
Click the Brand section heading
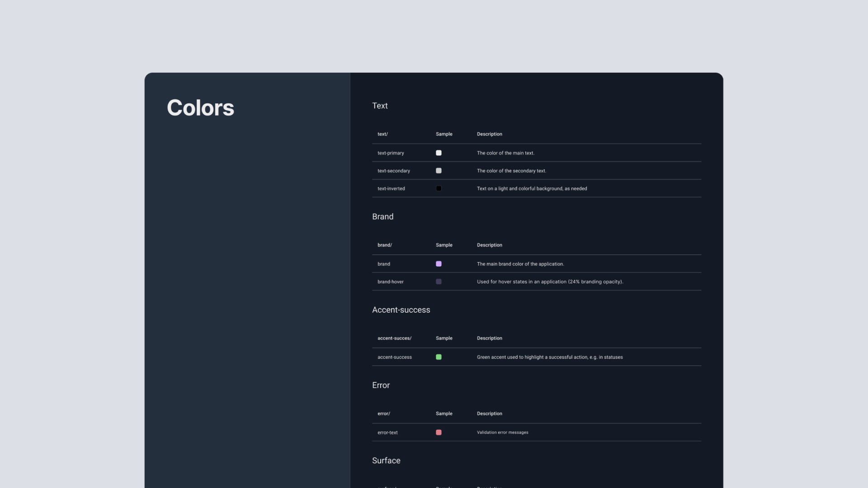(x=383, y=216)
